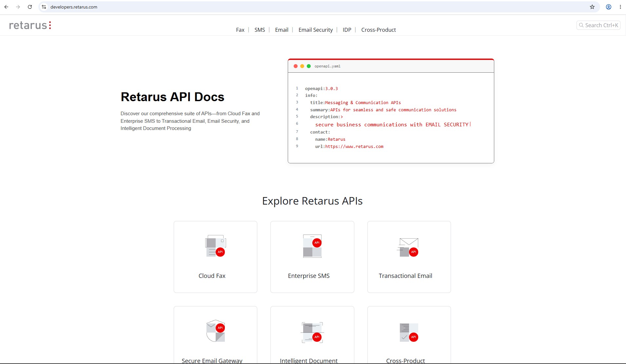
Task: Click the green dot in code window
Action: click(309, 66)
